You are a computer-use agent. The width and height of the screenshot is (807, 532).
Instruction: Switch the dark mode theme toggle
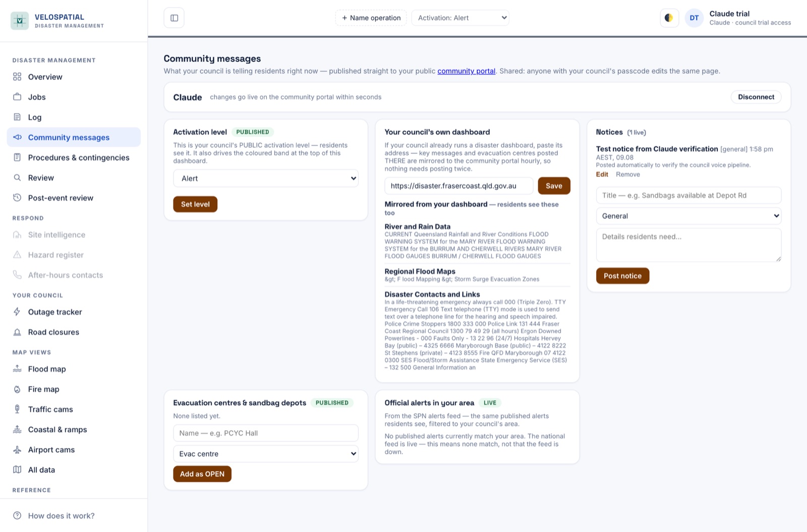coord(669,18)
